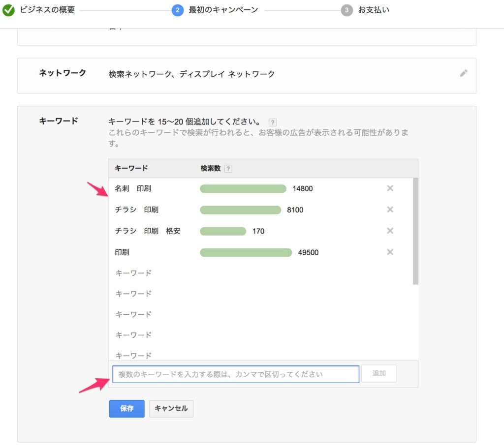Click the first empty キーワード placeholder row
The height and width of the screenshot is (448, 504).
pyautogui.click(x=133, y=273)
